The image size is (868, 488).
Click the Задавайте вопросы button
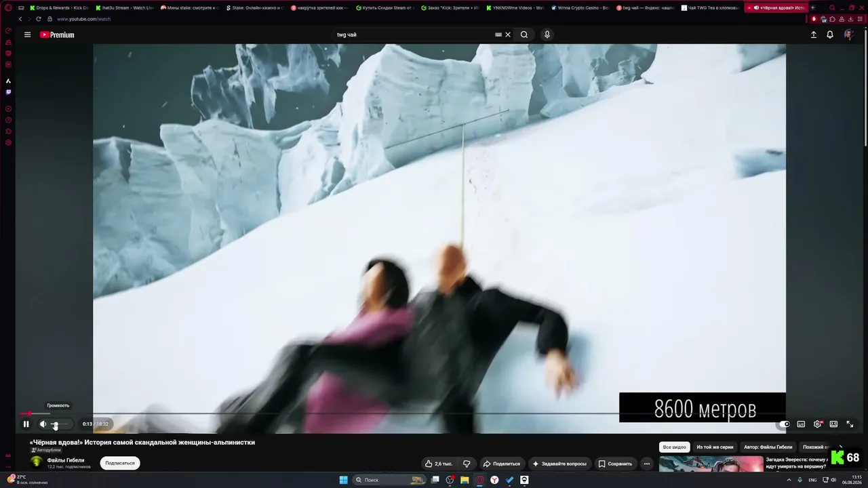pyautogui.click(x=559, y=464)
